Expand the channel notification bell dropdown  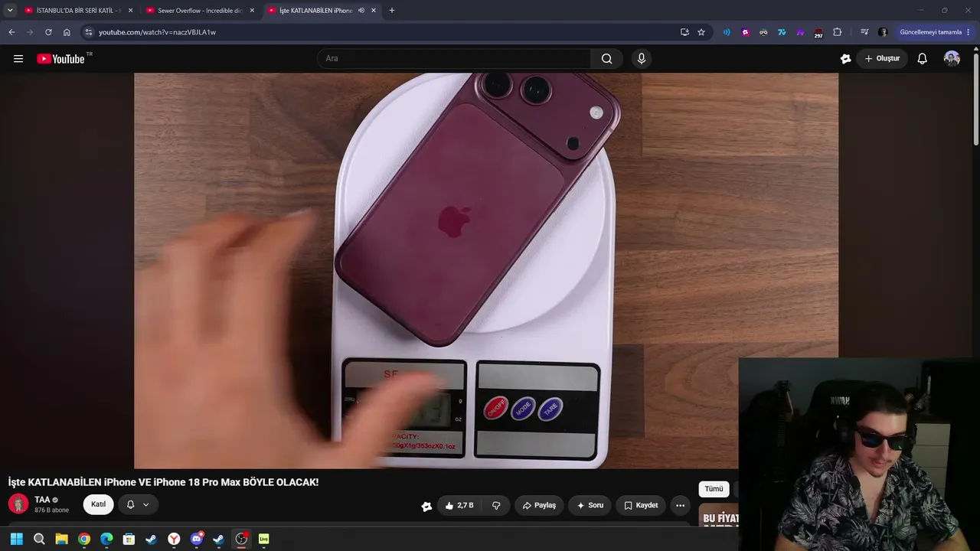(139, 504)
